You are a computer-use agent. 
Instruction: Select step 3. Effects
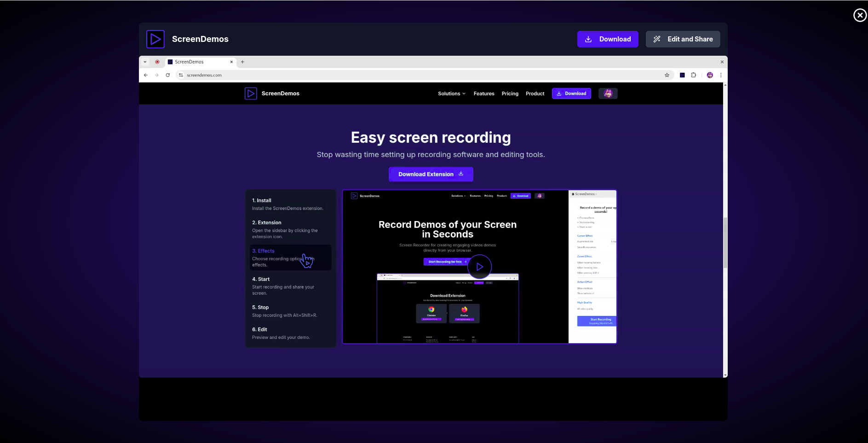click(x=291, y=257)
